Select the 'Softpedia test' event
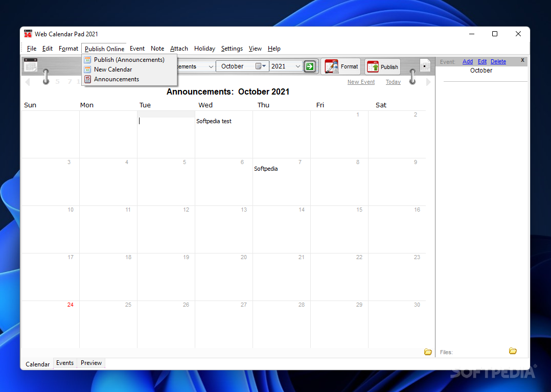Viewport: 551px width, 392px height. (x=214, y=121)
